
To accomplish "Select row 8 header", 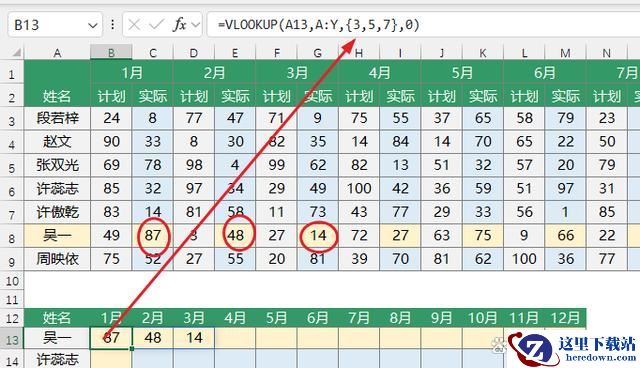I will click(12, 236).
